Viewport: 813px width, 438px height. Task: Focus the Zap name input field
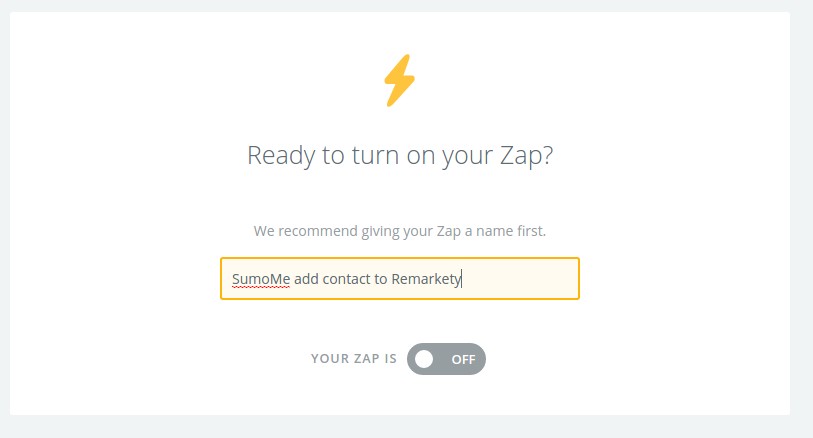coord(400,278)
